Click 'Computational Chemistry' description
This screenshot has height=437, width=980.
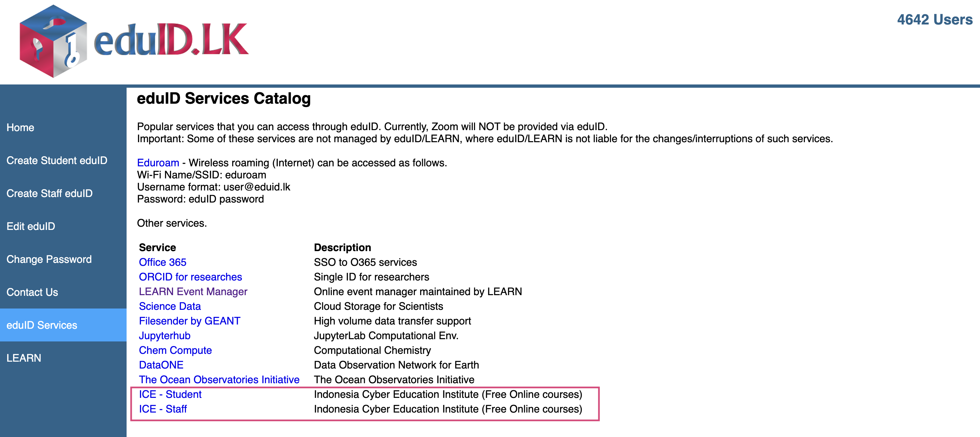(373, 350)
